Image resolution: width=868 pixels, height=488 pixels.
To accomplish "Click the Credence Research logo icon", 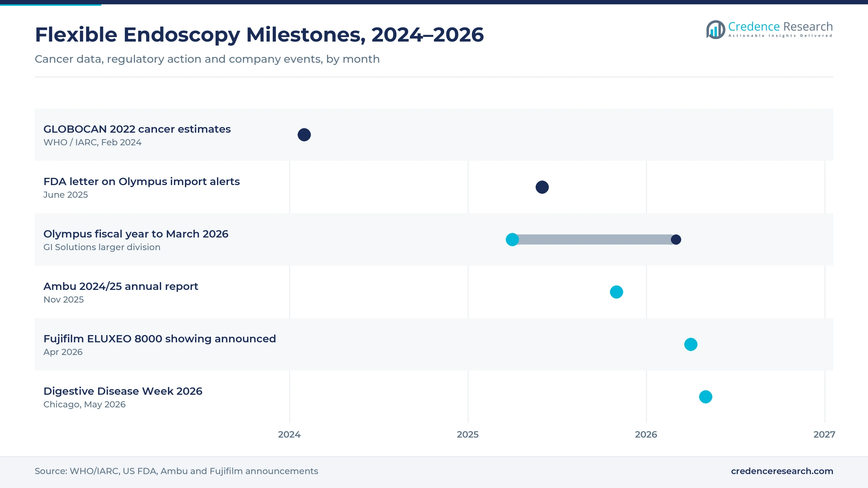I will (x=716, y=29).
